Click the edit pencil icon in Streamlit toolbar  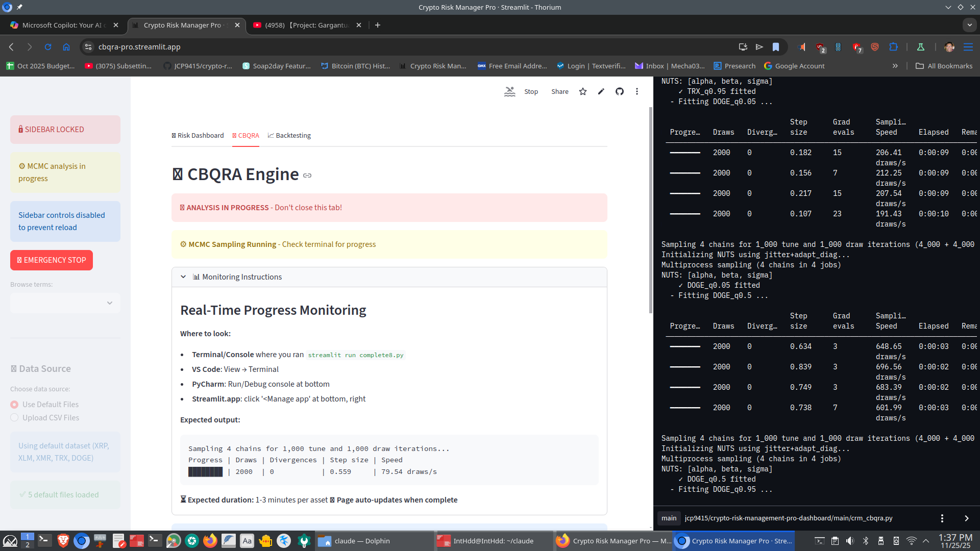point(601,92)
